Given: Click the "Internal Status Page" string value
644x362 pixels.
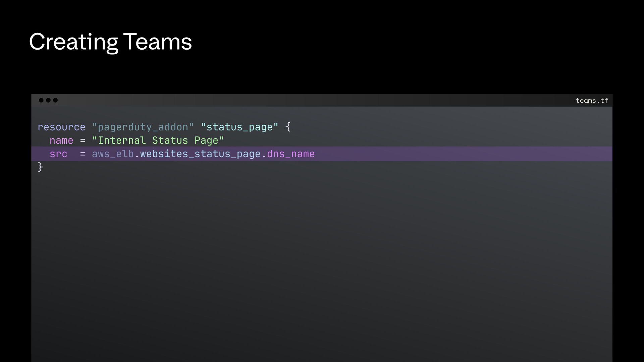Looking at the screenshot, I should click(158, 140).
